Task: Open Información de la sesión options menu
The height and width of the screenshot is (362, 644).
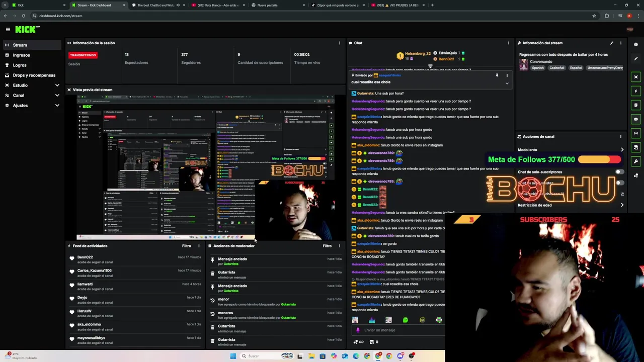Action: (x=339, y=43)
